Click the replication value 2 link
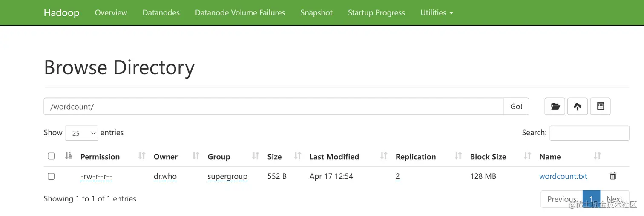 [397, 176]
